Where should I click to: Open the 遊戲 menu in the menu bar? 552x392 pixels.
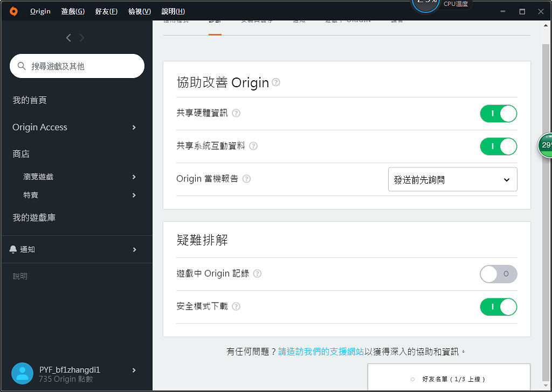pos(72,10)
